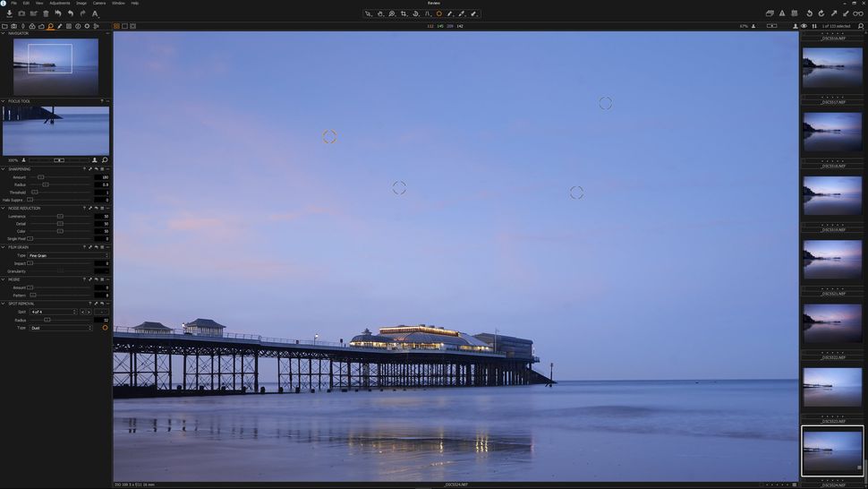
Task: Open the Camera menu
Action: [99, 4]
